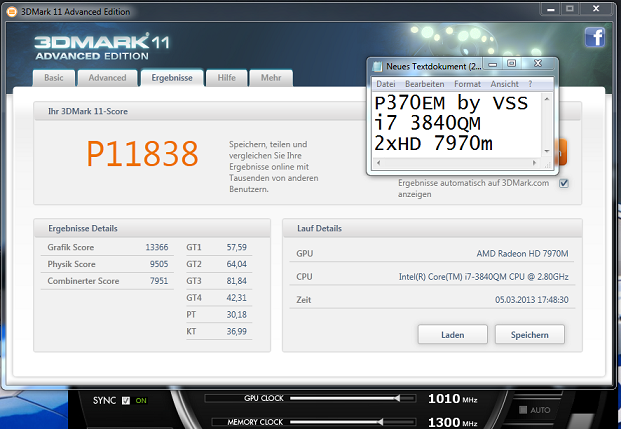Click the GT3 result 81,84
The image size is (621, 429).
236,281
